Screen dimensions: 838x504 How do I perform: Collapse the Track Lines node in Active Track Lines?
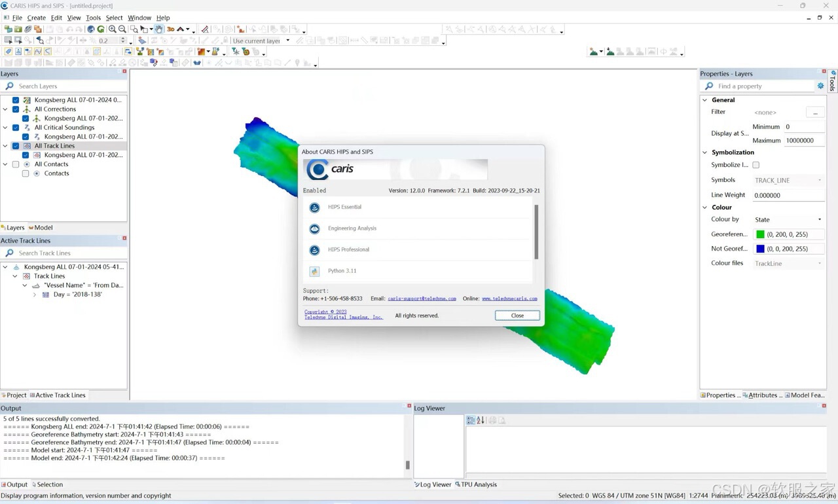[x=15, y=276]
